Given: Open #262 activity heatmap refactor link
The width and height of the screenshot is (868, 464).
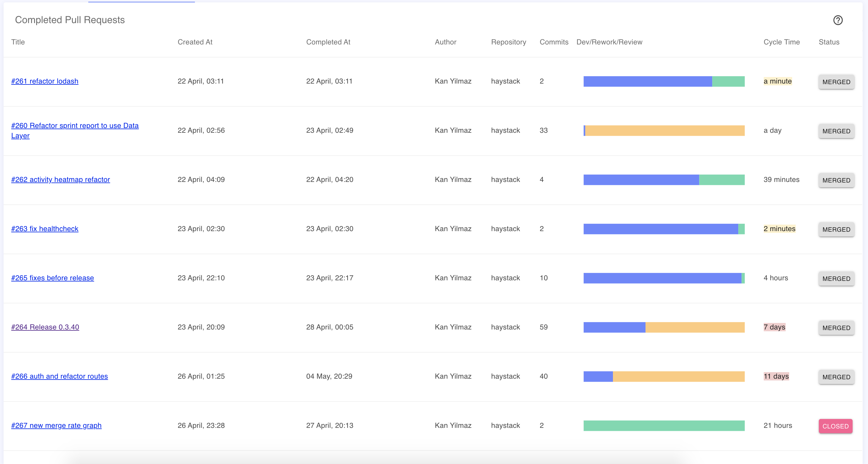Looking at the screenshot, I should (61, 180).
